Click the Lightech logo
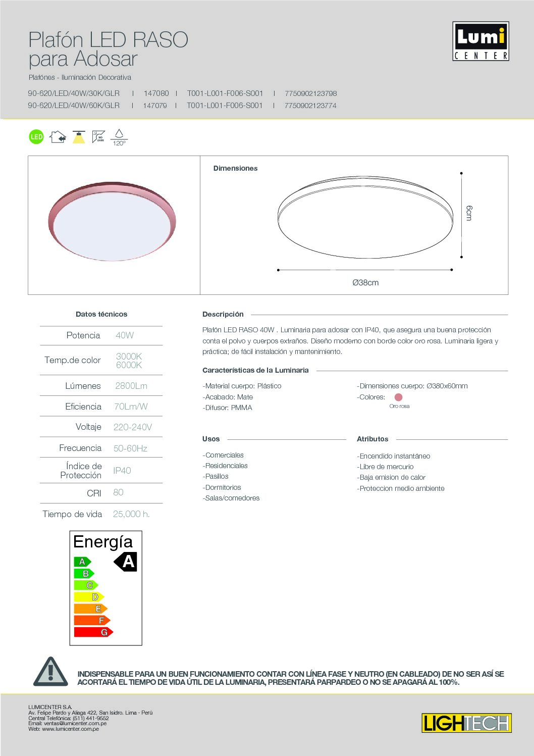 pos(466,723)
